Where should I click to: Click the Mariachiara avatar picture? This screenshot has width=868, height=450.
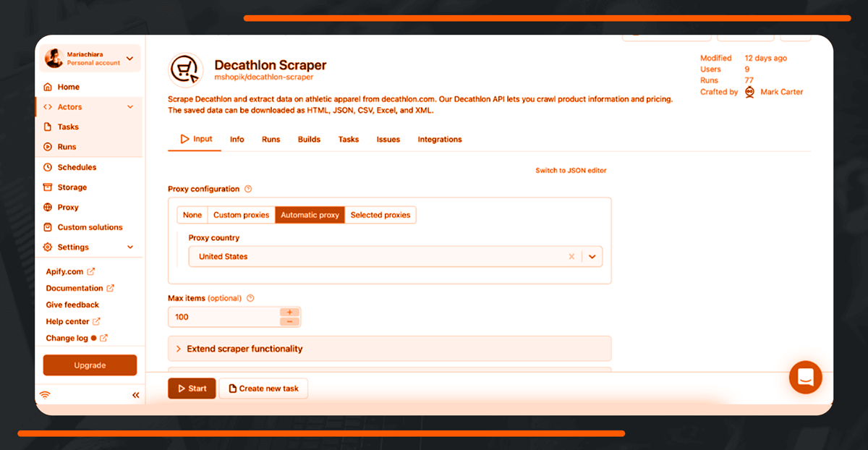[x=54, y=58]
